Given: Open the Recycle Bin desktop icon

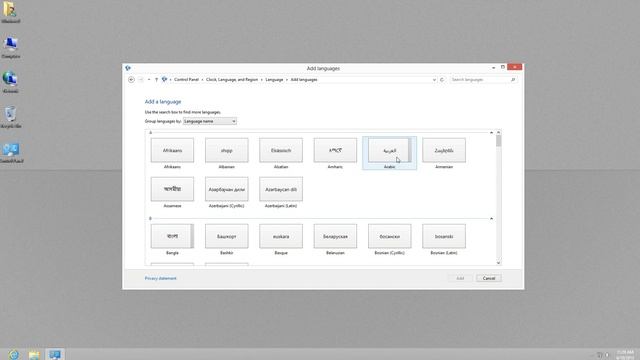Looking at the screenshot, I should [x=11, y=118].
